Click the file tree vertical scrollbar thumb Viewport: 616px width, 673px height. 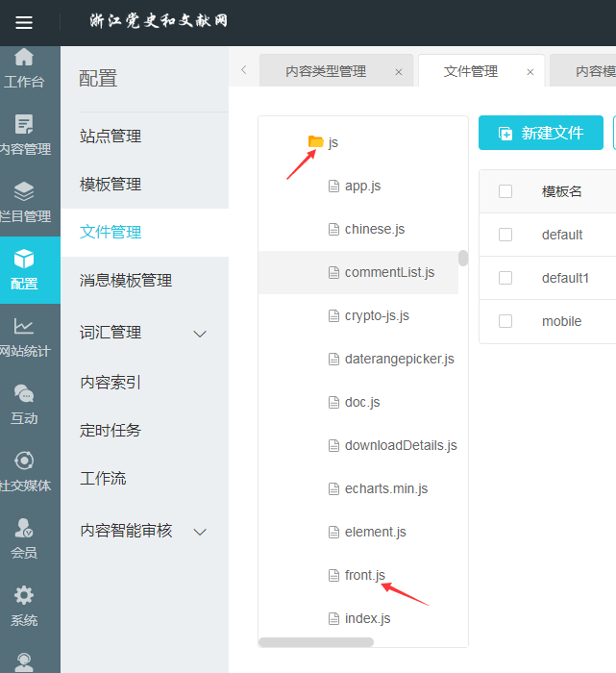[463, 259]
